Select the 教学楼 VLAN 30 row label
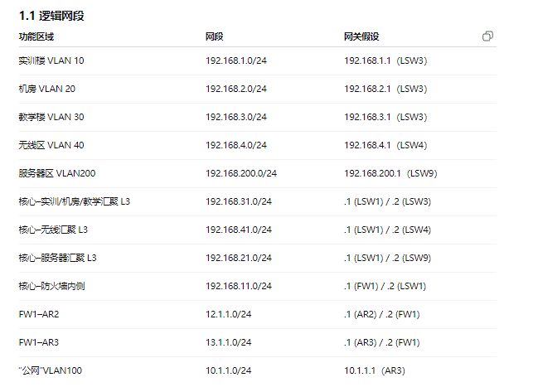The height and width of the screenshot is (392, 533). click(51, 117)
